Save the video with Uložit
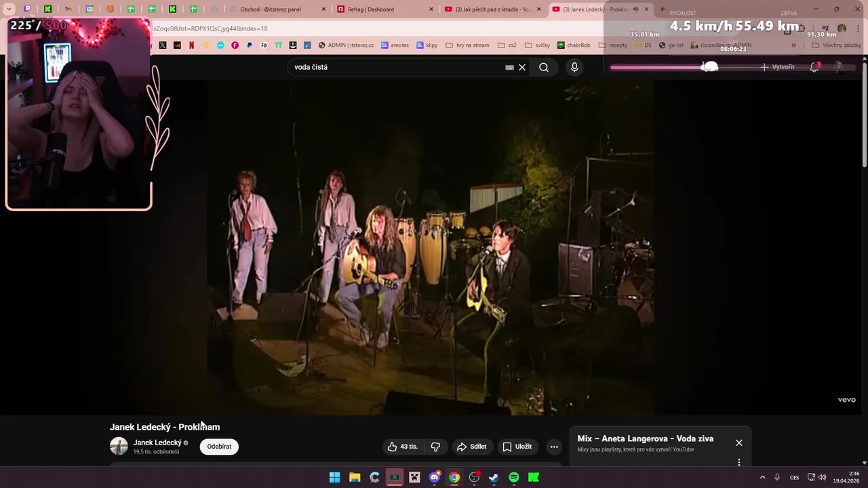Image resolution: width=868 pixels, height=488 pixels. (517, 447)
